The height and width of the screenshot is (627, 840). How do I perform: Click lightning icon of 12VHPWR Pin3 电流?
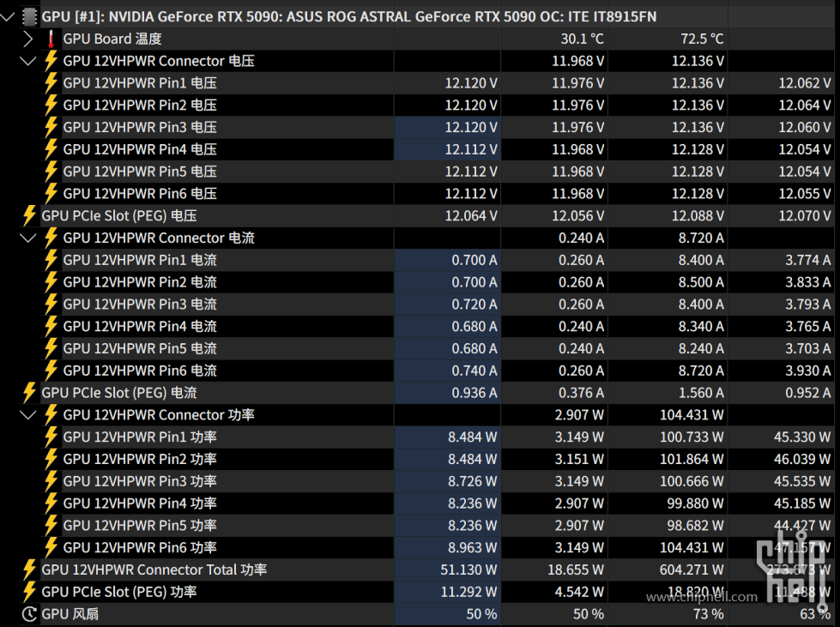click(51, 304)
